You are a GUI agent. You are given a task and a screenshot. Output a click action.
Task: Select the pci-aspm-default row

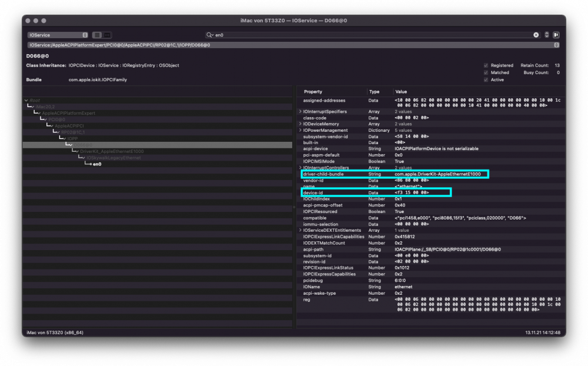click(x=431, y=155)
